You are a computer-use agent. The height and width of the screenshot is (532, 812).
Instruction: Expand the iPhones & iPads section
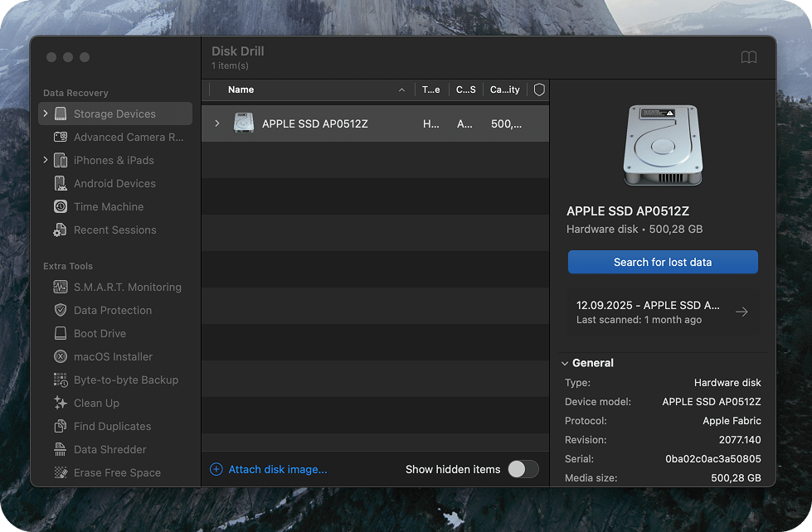point(46,160)
